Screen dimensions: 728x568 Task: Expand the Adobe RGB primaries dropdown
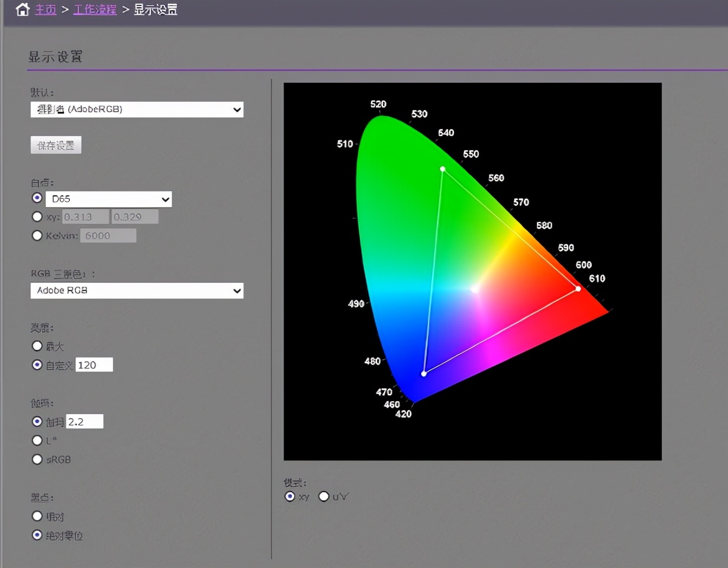pos(137,291)
